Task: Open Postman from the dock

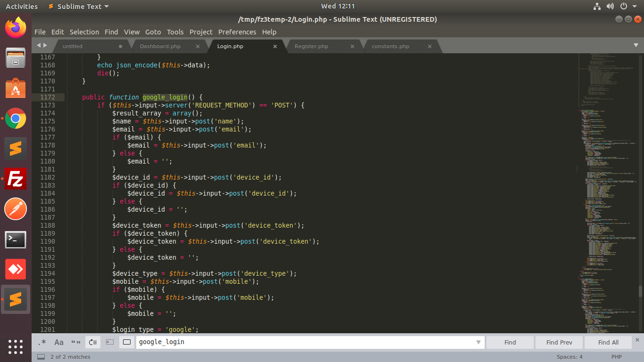Action: pos(16,209)
